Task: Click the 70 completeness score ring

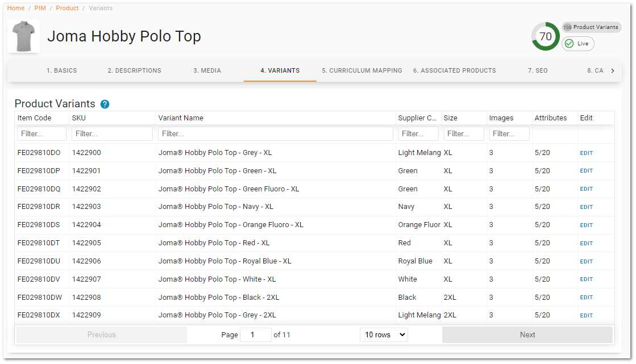Action: [546, 36]
